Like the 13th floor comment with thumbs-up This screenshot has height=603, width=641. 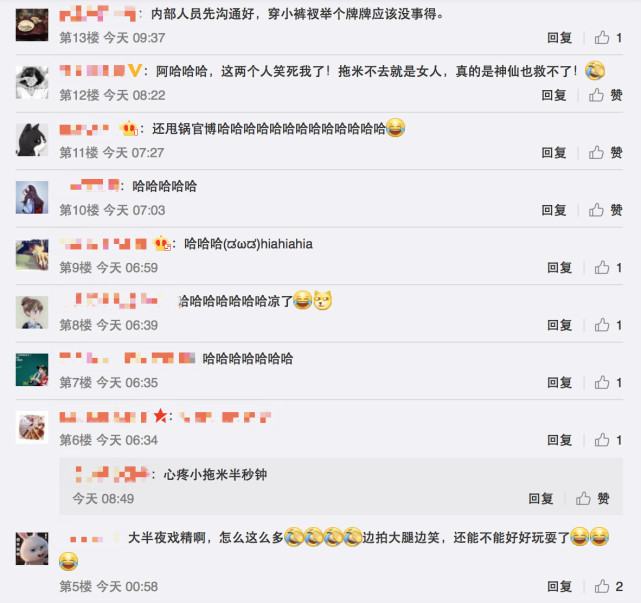(x=602, y=38)
